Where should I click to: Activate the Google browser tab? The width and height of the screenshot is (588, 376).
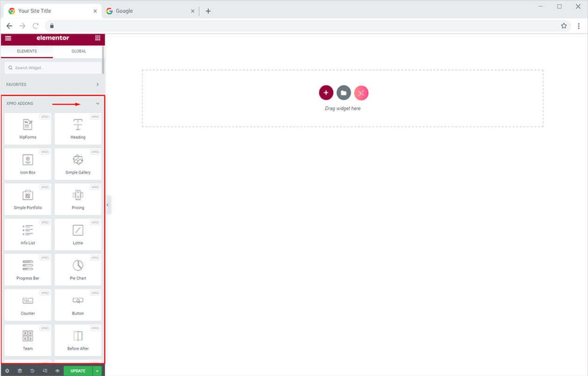[150, 11]
